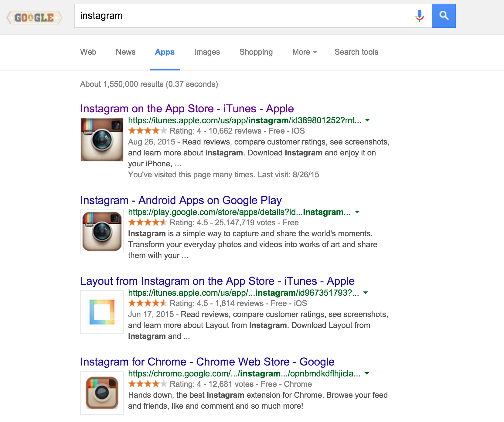Click star rating for 10,662 reviews result
The image size is (504, 422).
point(148,131)
